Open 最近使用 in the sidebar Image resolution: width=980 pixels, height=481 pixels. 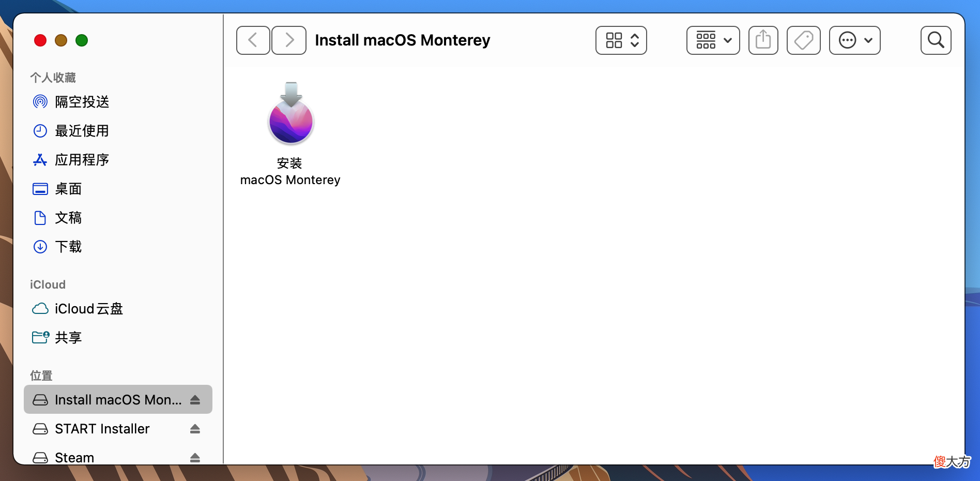click(118, 131)
